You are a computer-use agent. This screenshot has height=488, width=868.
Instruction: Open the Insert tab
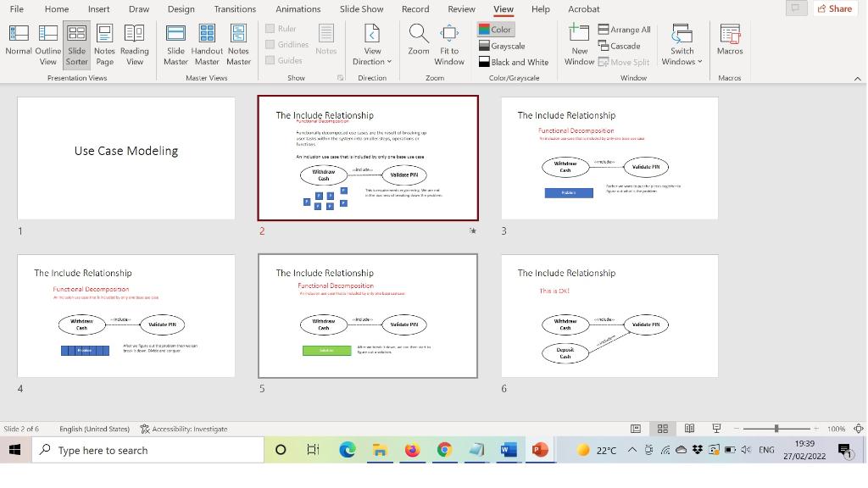pyautogui.click(x=98, y=8)
